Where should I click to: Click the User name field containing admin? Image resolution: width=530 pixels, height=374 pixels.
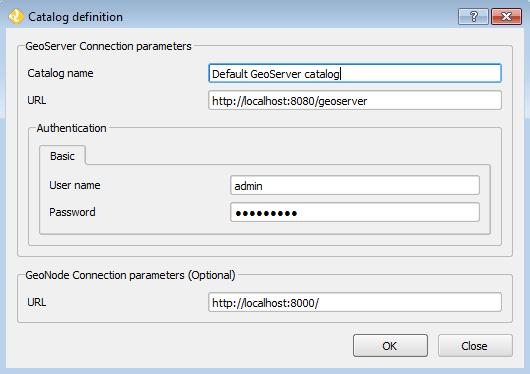coord(355,185)
